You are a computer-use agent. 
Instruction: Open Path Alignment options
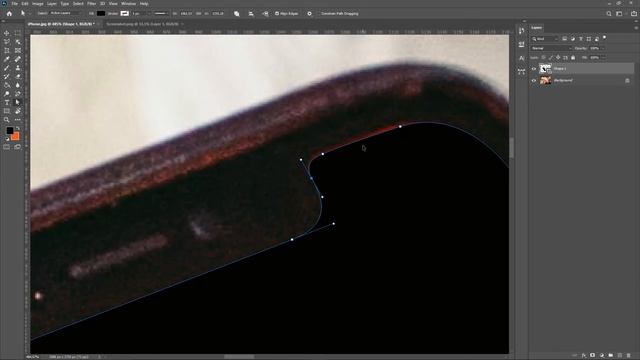tap(251, 13)
